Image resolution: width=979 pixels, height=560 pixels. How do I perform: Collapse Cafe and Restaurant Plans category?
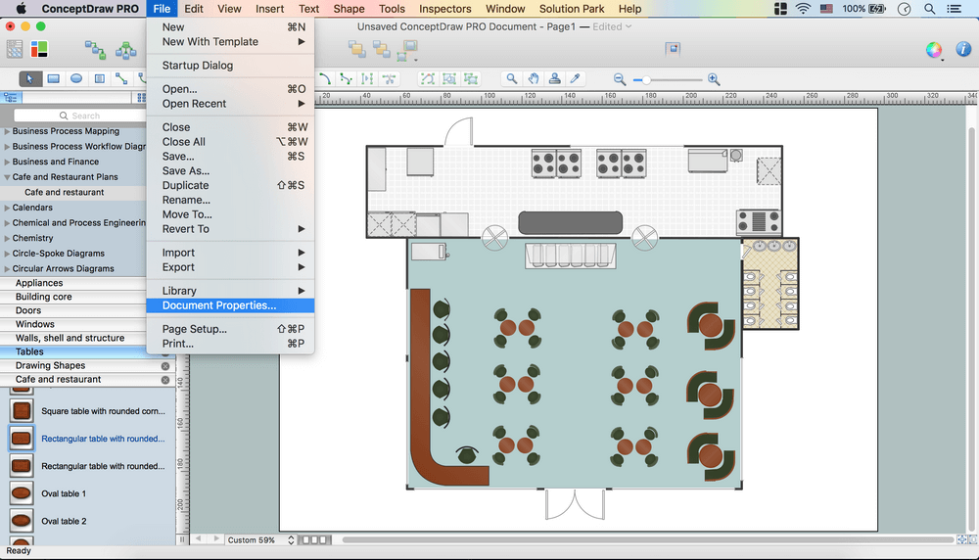[x=7, y=177]
